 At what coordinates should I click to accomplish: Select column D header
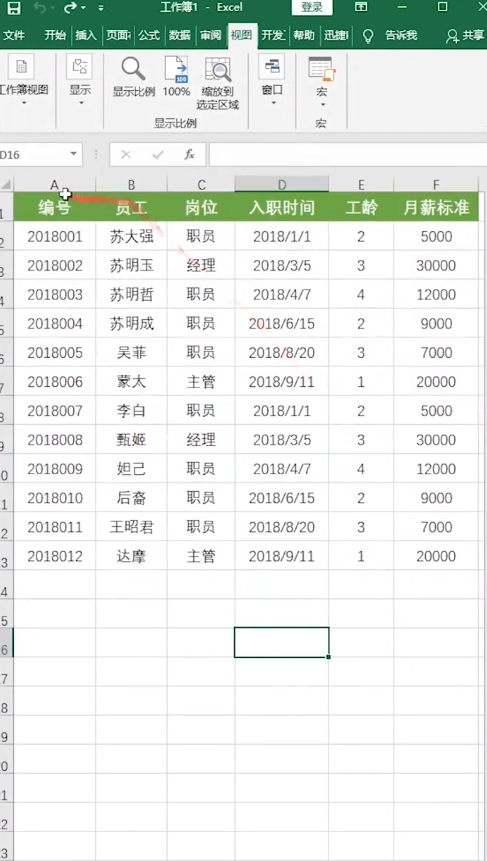tap(282, 184)
